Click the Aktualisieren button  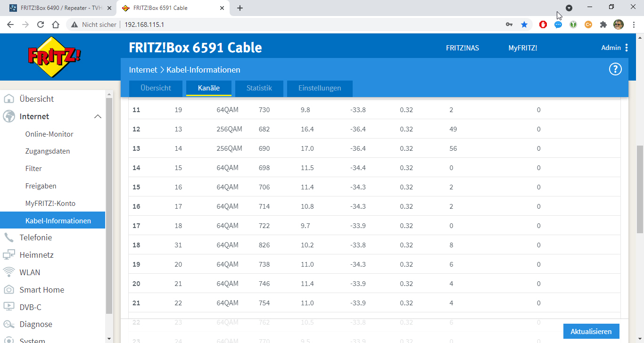[591, 331]
